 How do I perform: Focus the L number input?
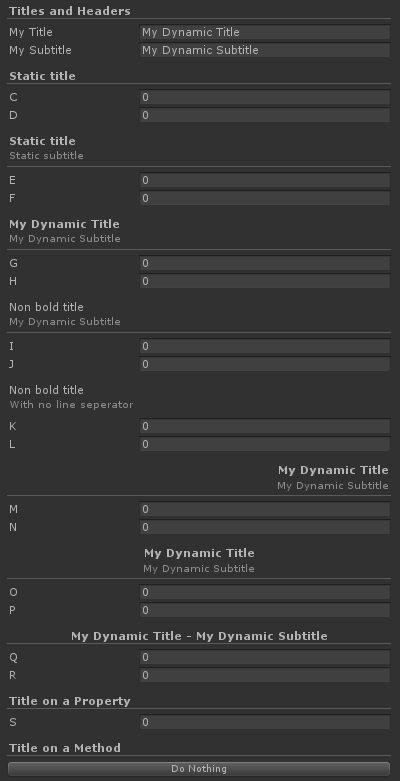click(x=265, y=444)
